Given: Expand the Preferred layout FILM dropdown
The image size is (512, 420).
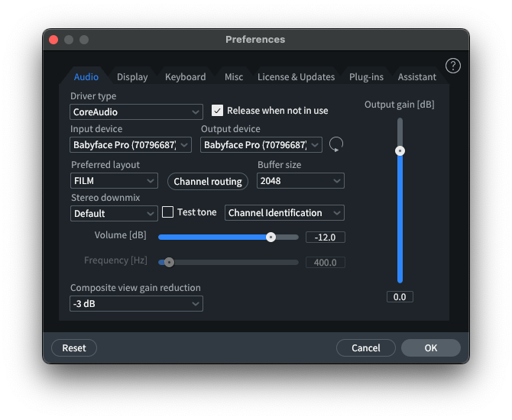Looking at the screenshot, I should [x=114, y=181].
